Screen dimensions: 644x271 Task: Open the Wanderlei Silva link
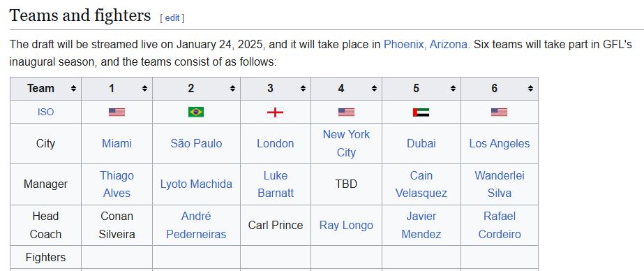click(500, 184)
